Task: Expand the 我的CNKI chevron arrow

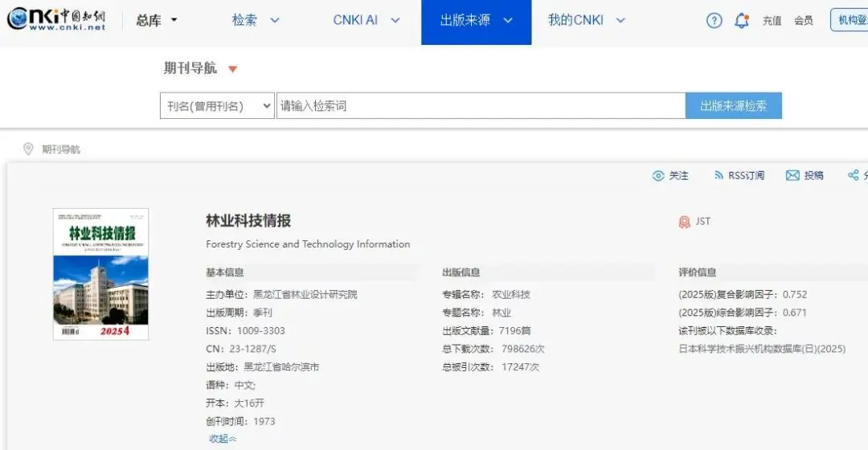Action: pos(620,21)
